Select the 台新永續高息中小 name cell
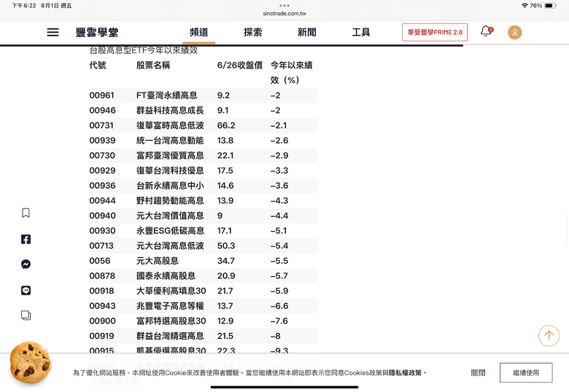This screenshot has width=569, height=392. pos(170,186)
